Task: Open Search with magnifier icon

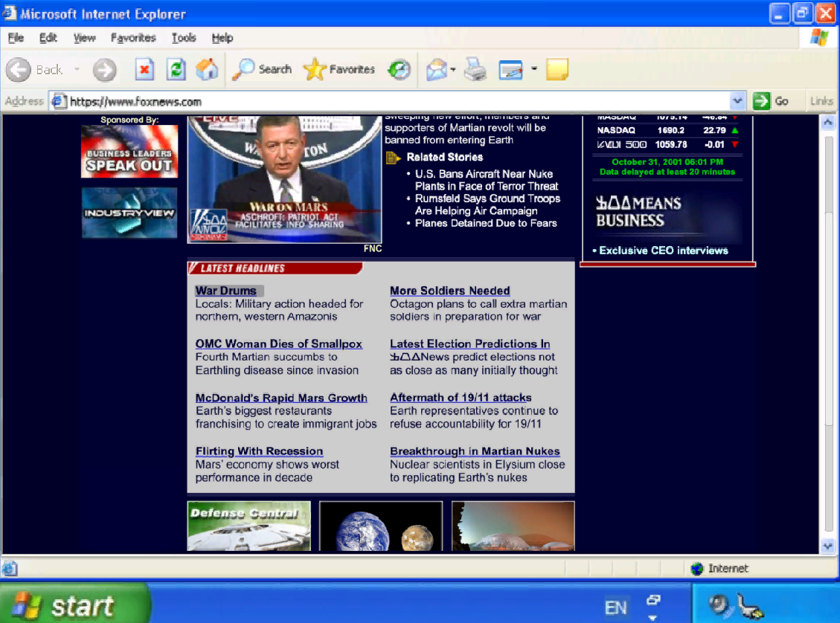Action: click(x=262, y=70)
